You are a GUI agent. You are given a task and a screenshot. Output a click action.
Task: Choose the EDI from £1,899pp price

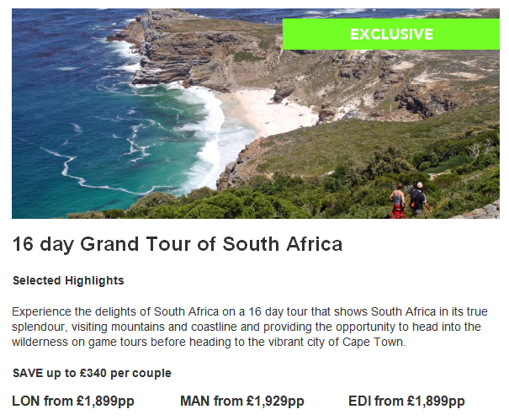coord(406,401)
